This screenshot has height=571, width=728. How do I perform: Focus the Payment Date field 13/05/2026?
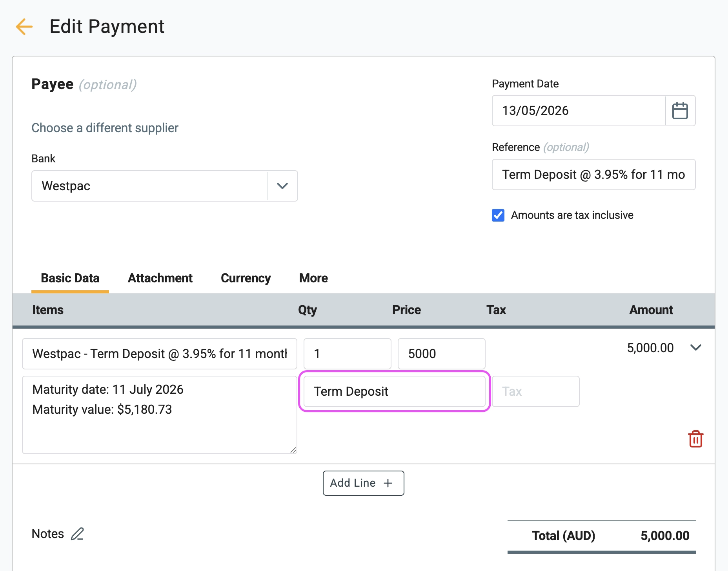click(x=579, y=111)
